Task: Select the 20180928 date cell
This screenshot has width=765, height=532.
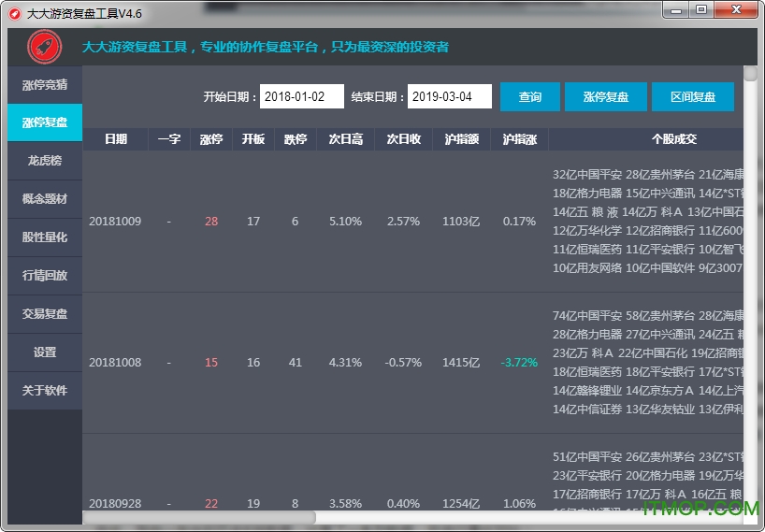Action: click(115, 503)
